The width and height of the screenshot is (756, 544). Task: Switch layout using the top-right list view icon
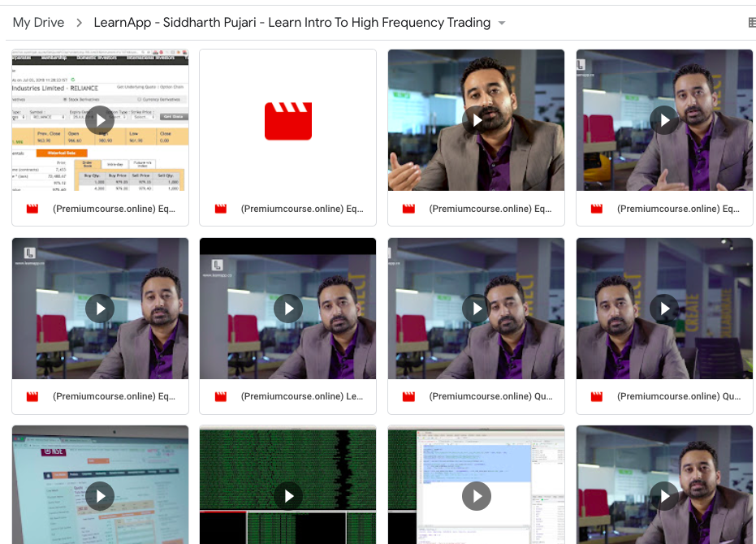751,23
